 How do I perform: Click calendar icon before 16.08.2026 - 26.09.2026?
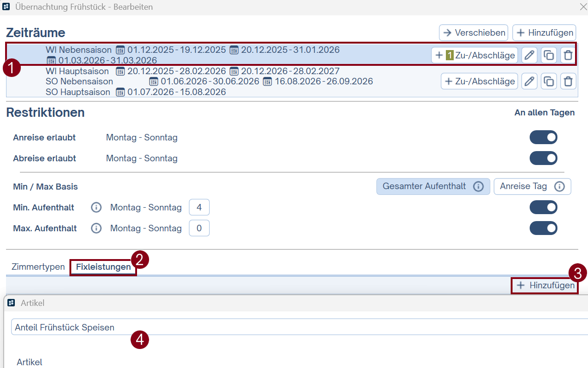tap(268, 82)
